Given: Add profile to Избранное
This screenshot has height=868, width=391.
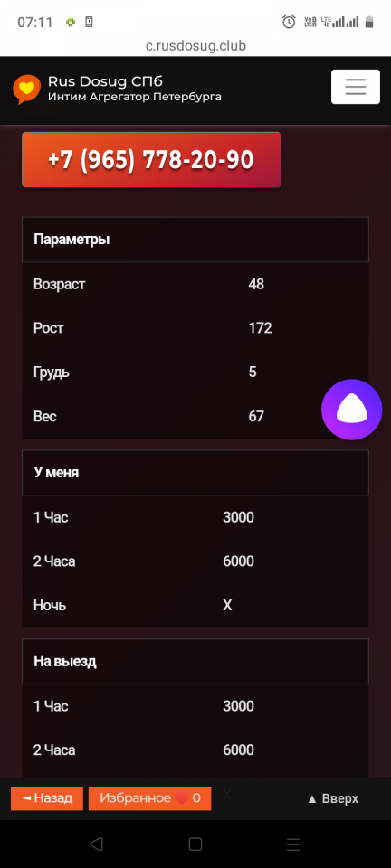Looking at the screenshot, I should (x=149, y=798).
